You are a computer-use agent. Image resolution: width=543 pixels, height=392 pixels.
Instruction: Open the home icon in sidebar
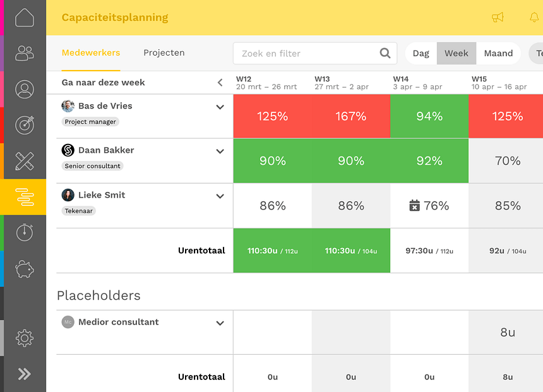point(25,18)
